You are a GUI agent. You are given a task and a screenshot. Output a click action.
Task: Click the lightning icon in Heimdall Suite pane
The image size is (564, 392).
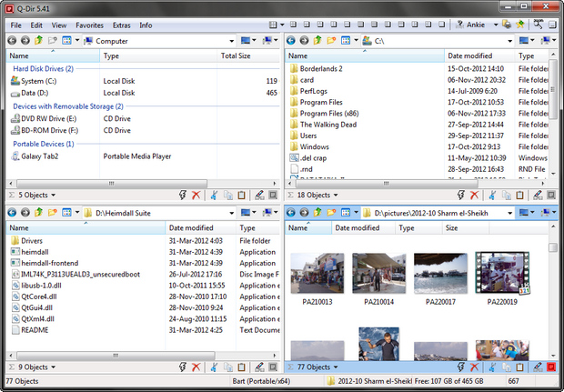[182, 367]
